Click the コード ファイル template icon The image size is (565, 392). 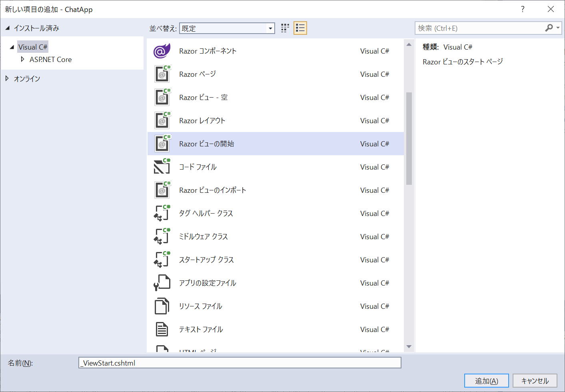pyautogui.click(x=162, y=167)
